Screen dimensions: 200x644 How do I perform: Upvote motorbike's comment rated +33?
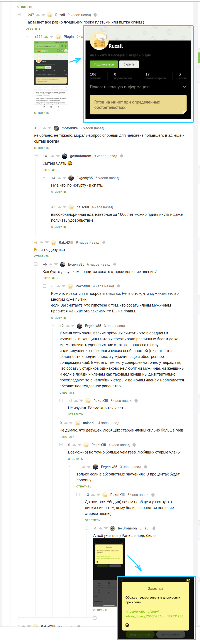click(44, 128)
